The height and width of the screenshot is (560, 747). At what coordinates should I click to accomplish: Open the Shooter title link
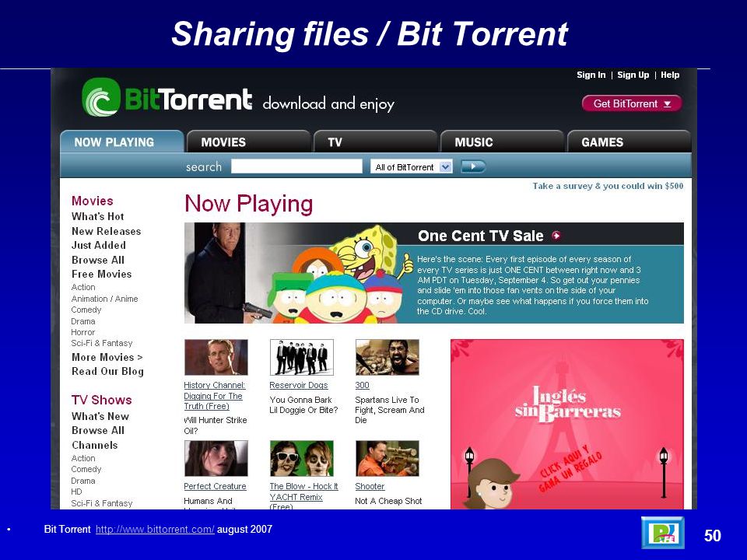pos(370,486)
